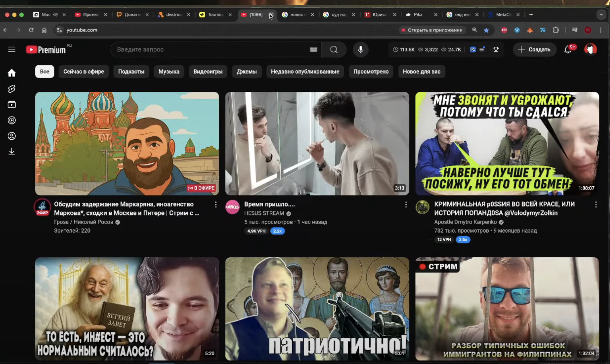Open the notifications bell

click(568, 50)
